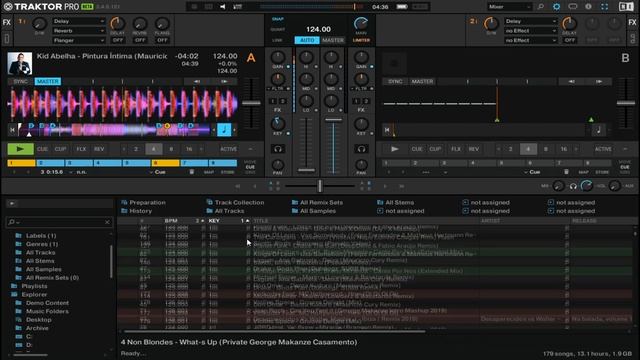The width and height of the screenshot is (640, 360).
Task: Open FX unit 1 Reverb effect dropdown
Action: (x=79, y=31)
